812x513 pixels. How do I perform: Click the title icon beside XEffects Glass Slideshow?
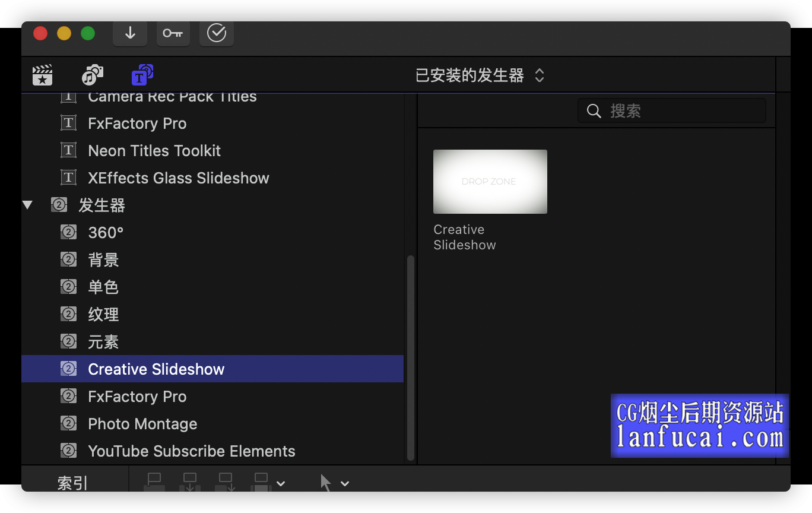coord(69,178)
